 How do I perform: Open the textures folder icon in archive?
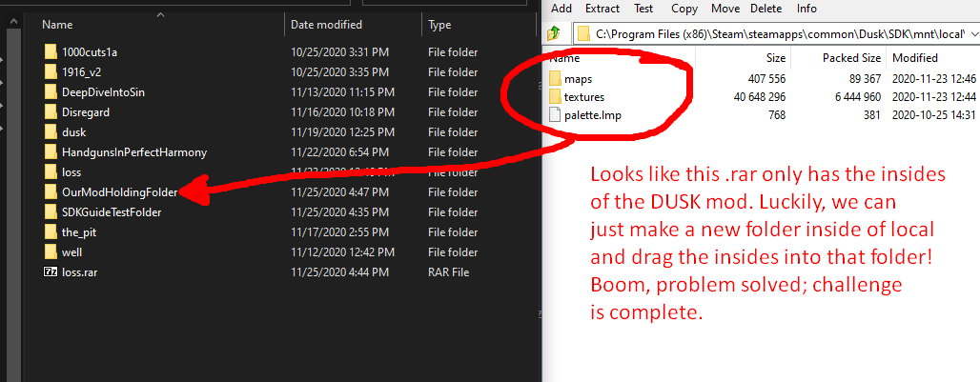555,97
